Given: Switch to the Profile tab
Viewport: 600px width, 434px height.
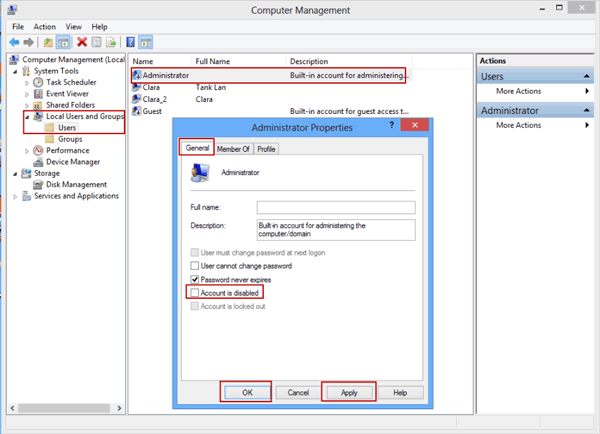Looking at the screenshot, I should [x=266, y=149].
